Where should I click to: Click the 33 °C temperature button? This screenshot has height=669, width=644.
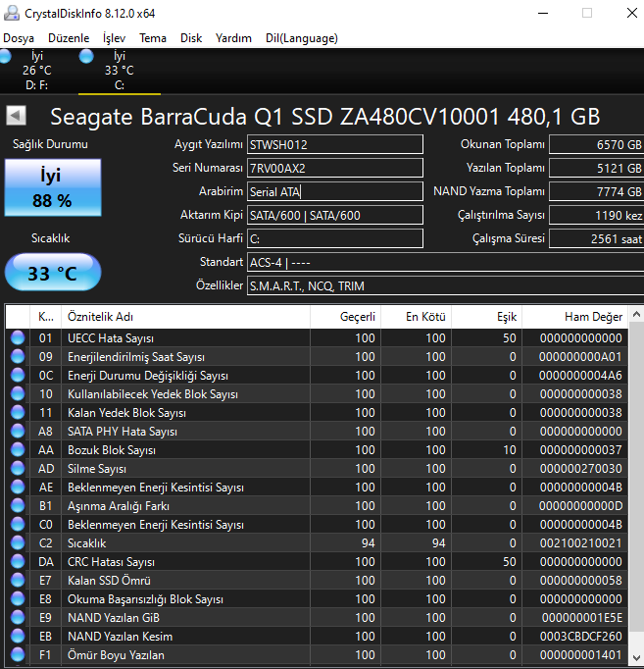coord(53,272)
